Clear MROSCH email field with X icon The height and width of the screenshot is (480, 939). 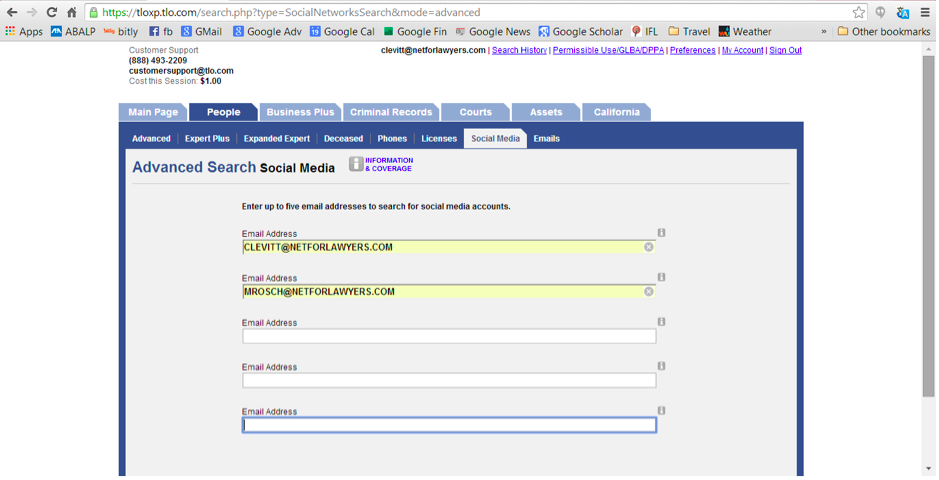coord(649,291)
